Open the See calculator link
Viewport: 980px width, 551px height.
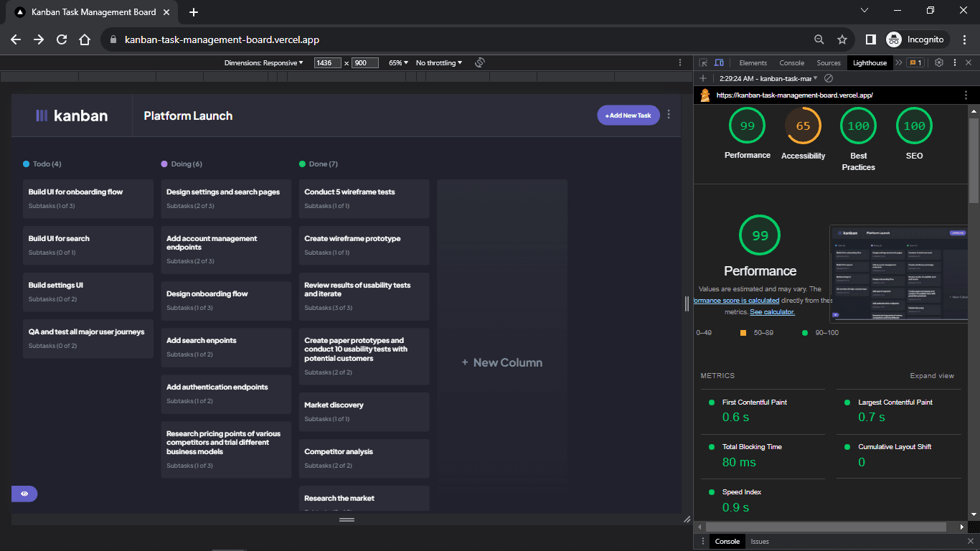[x=772, y=312]
